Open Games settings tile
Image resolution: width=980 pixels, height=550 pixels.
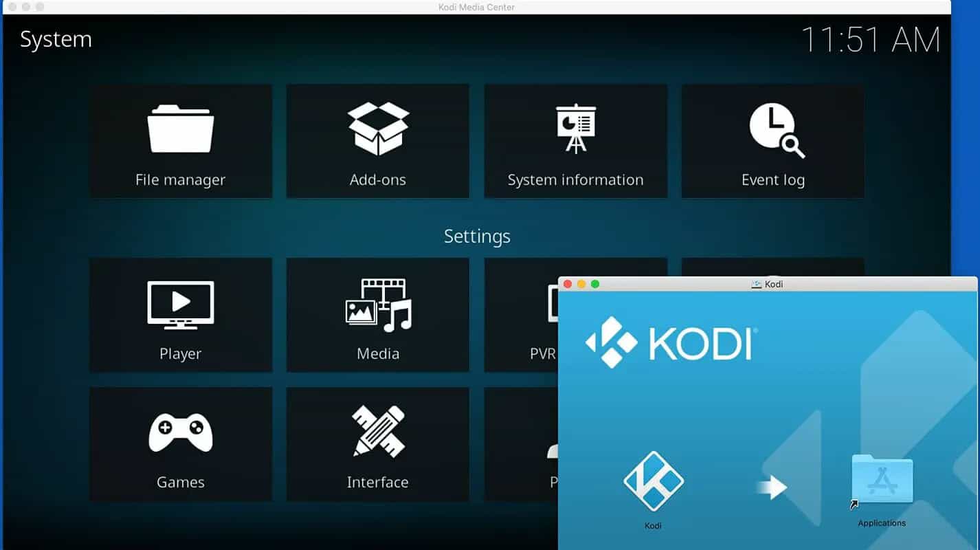(x=181, y=444)
